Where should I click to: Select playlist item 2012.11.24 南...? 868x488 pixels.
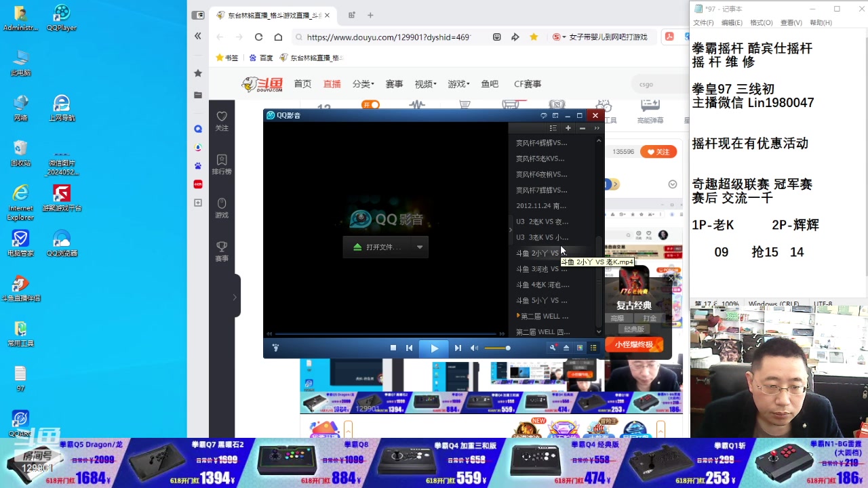[x=541, y=206]
